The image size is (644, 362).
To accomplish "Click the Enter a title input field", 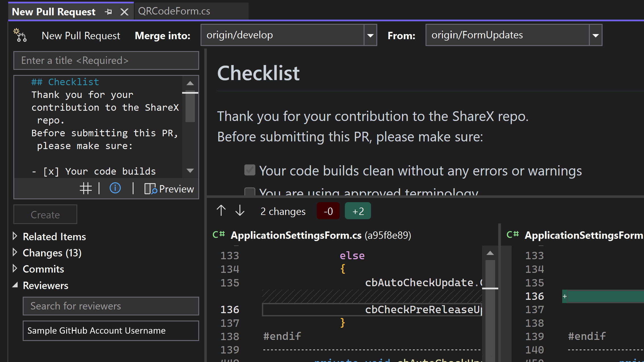I will point(106,60).
